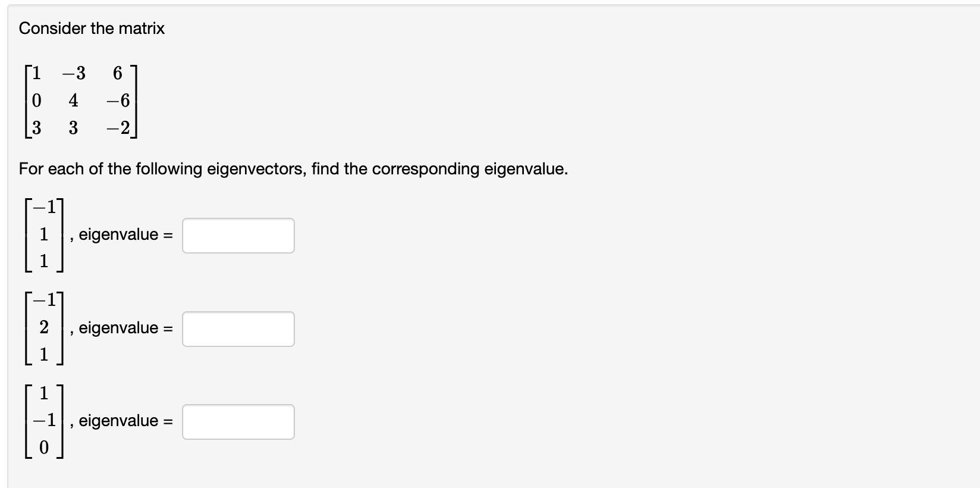Click the first 'eigenvalue =' label
The height and width of the screenshot is (488, 980).
[x=125, y=234]
